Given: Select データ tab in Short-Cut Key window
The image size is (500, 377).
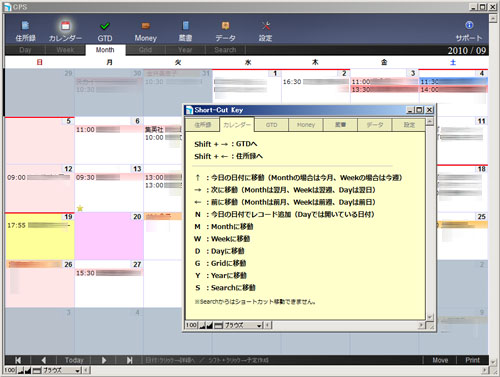Looking at the screenshot, I should [x=375, y=125].
